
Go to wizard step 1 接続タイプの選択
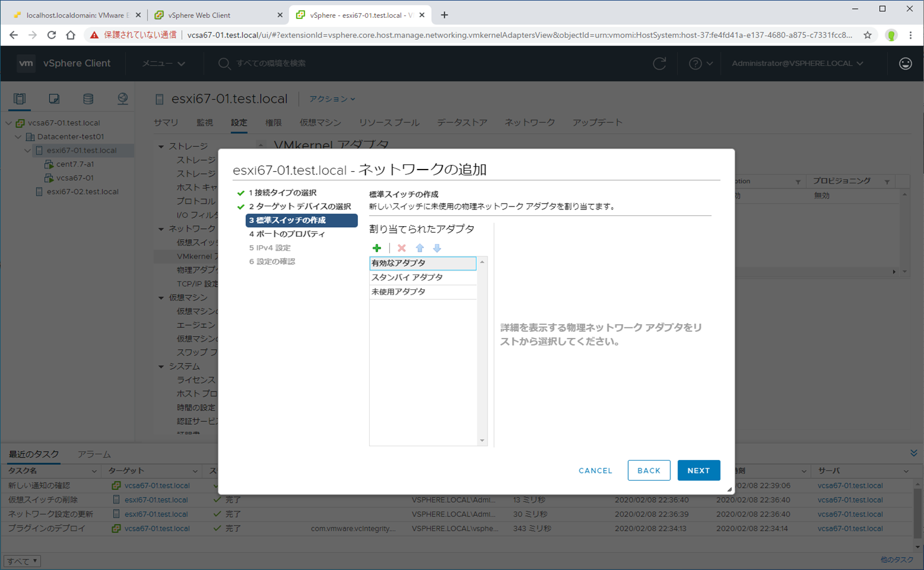tap(283, 193)
